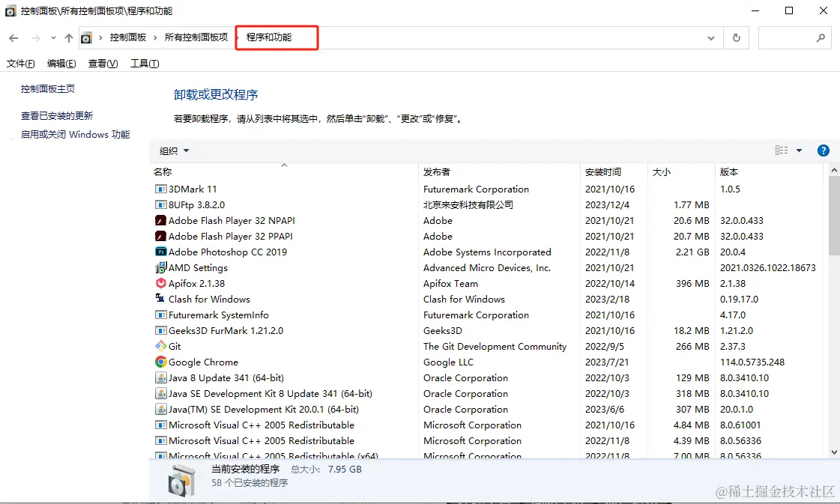Click the 8UFtp 3.8.2.0 program icon

pos(160,204)
